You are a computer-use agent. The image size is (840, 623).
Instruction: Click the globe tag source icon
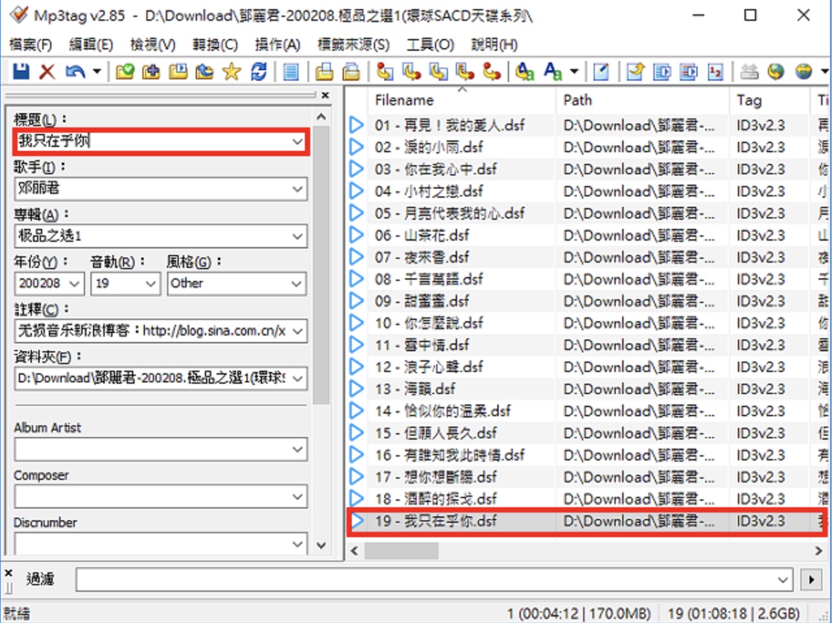tap(775, 71)
